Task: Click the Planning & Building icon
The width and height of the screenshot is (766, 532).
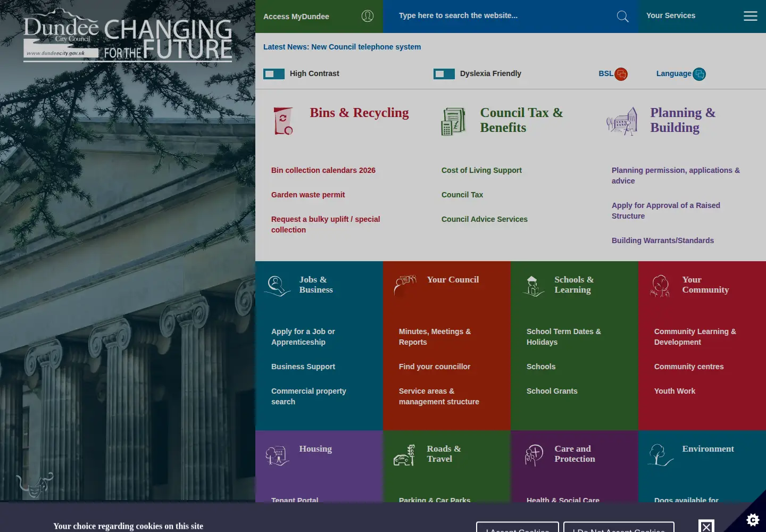Action: tap(622, 121)
